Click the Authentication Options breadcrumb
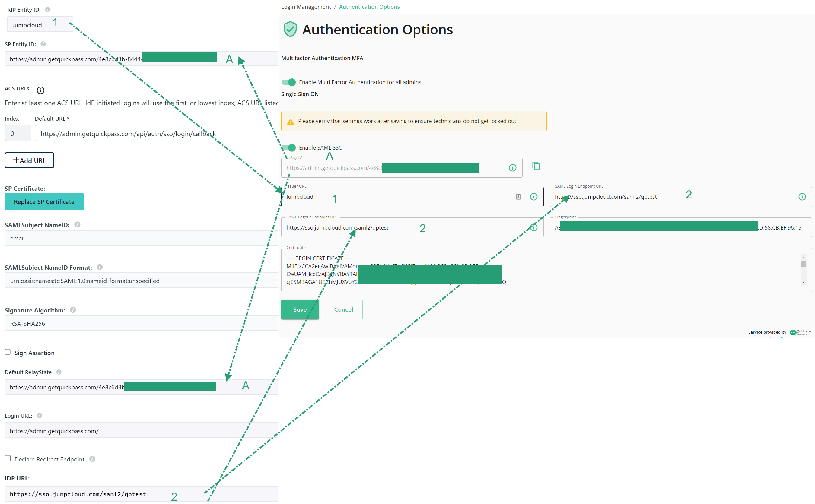The height and width of the screenshot is (504, 815). [x=369, y=7]
